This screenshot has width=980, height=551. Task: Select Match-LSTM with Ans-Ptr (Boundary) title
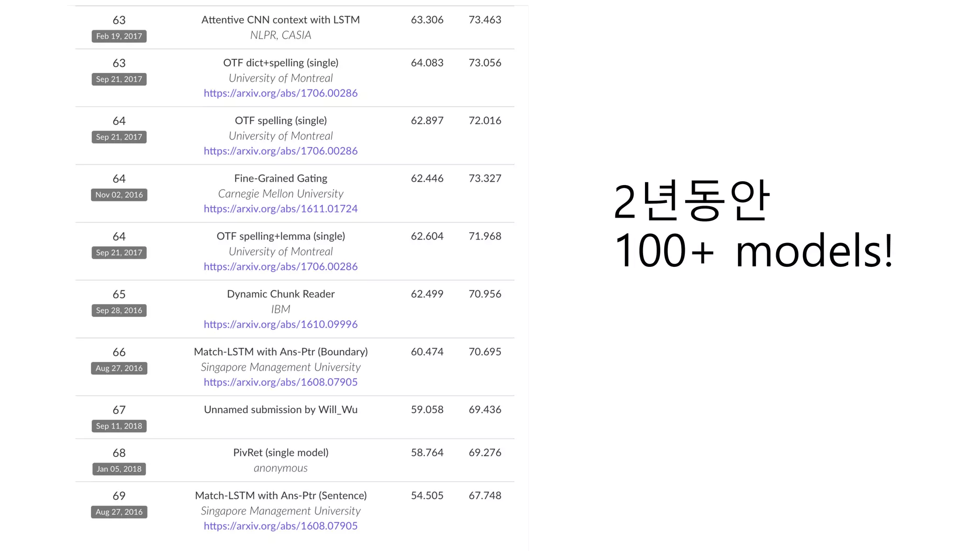pyautogui.click(x=280, y=352)
